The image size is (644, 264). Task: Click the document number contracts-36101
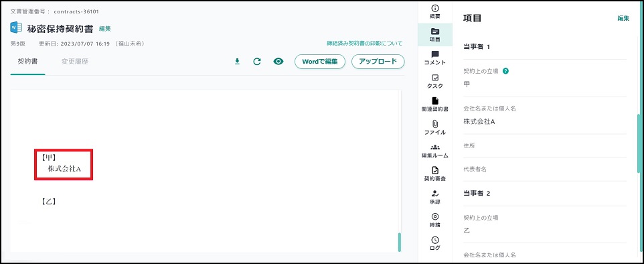(76, 11)
